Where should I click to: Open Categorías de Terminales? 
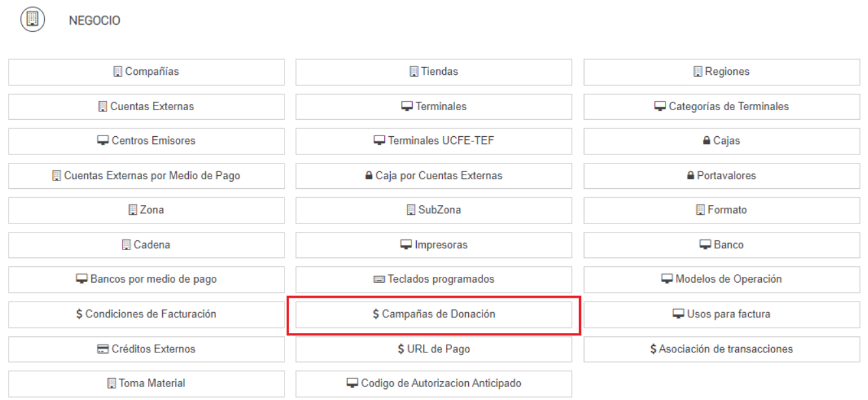[721, 106]
